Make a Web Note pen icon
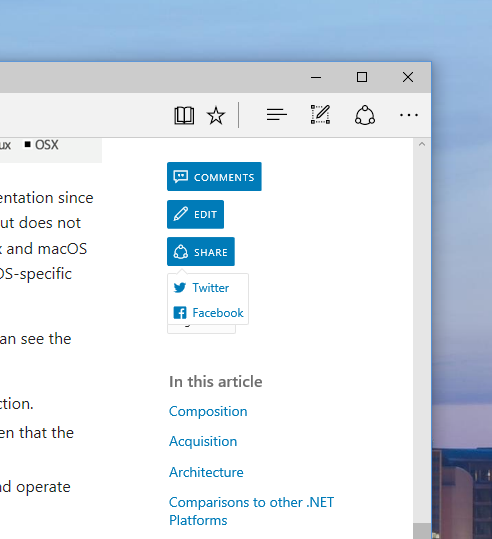 point(320,114)
